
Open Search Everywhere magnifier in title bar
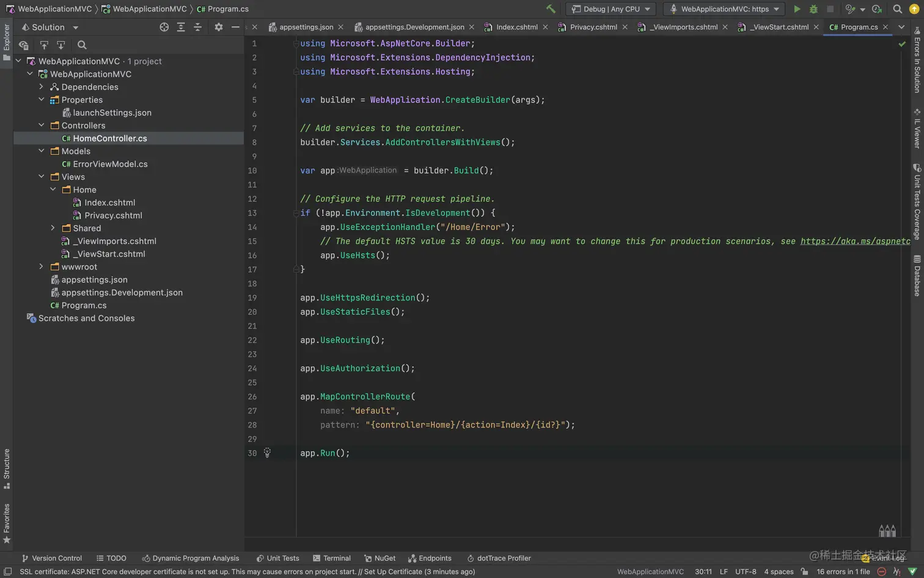click(x=897, y=9)
